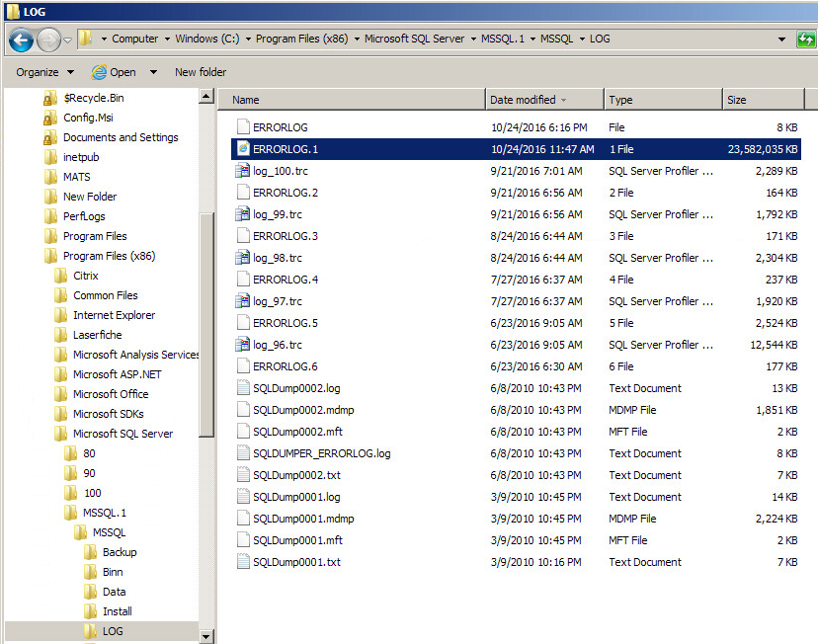Click the locked $Recycle.Bin folder icon

coord(50,99)
